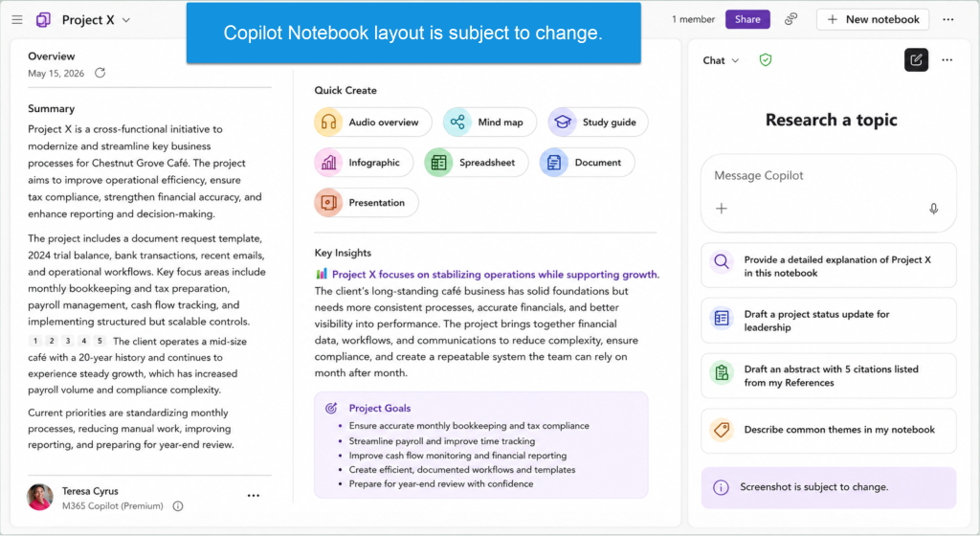The width and height of the screenshot is (980, 536).
Task: Show M365 Copilot Premium info icon
Action: coord(178,506)
